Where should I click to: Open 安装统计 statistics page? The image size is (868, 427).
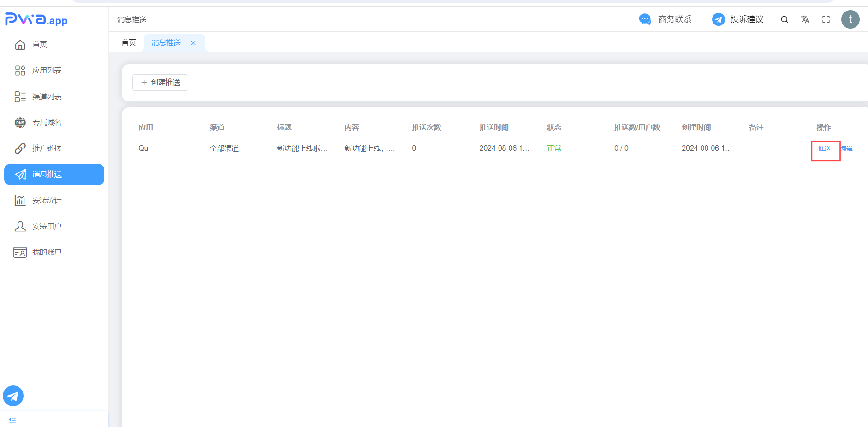[47, 201]
